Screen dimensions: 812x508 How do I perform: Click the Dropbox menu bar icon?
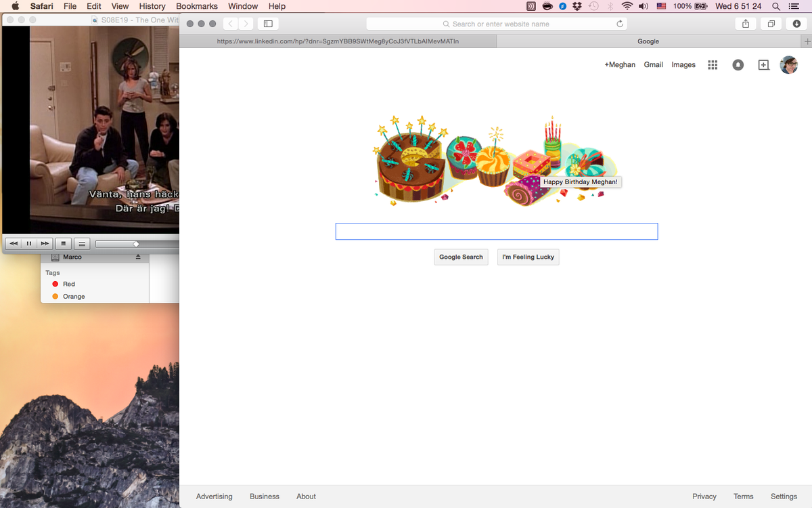[x=577, y=6]
